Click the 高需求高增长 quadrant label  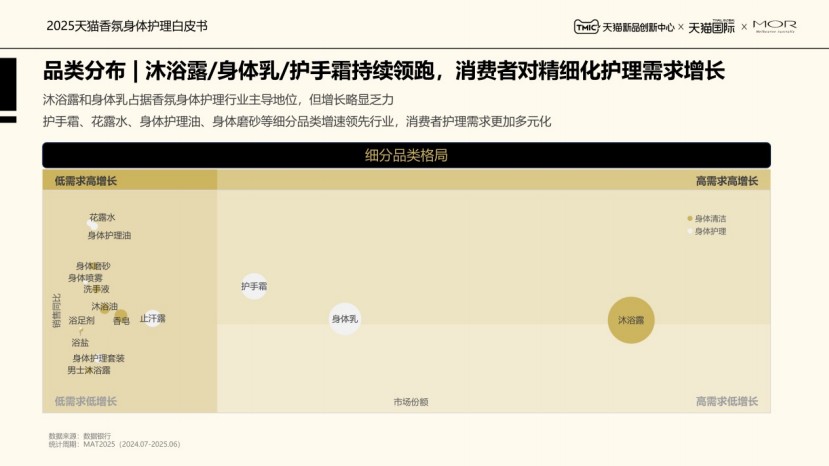(x=727, y=181)
